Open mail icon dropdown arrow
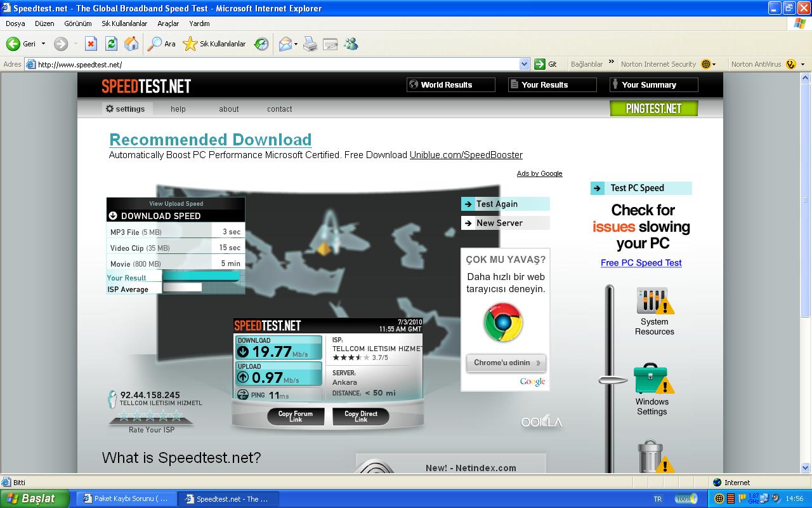Viewport: 812px width, 508px height. coord(296,44)
